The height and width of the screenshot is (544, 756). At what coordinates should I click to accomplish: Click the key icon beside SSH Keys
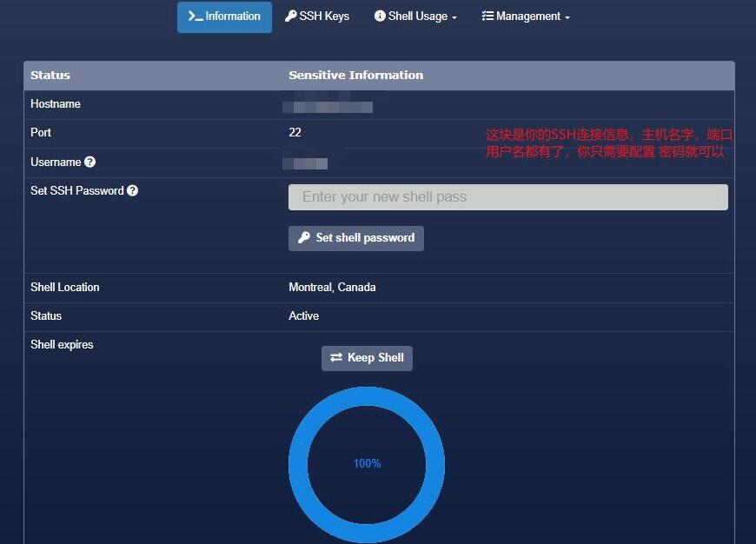tap(290, 17)
